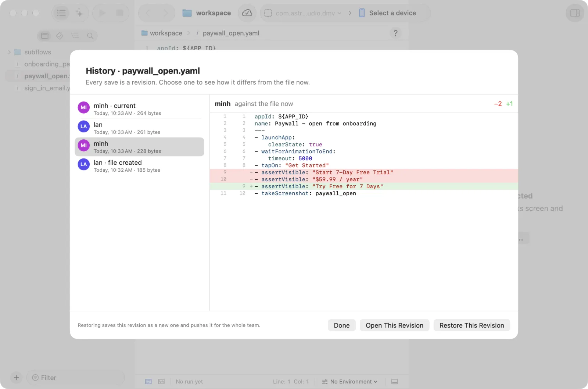Click the sparkle AI assistant icon

(x=79, y=13)
